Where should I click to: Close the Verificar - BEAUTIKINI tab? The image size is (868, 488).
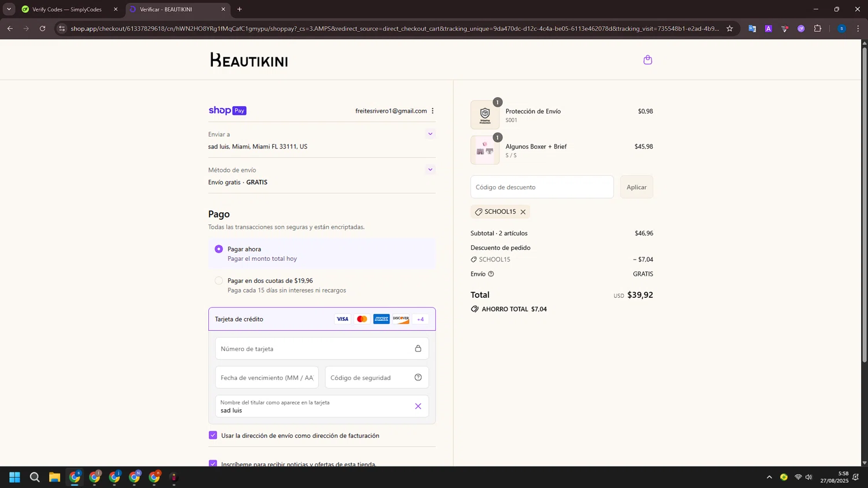(x=223, y=9)
